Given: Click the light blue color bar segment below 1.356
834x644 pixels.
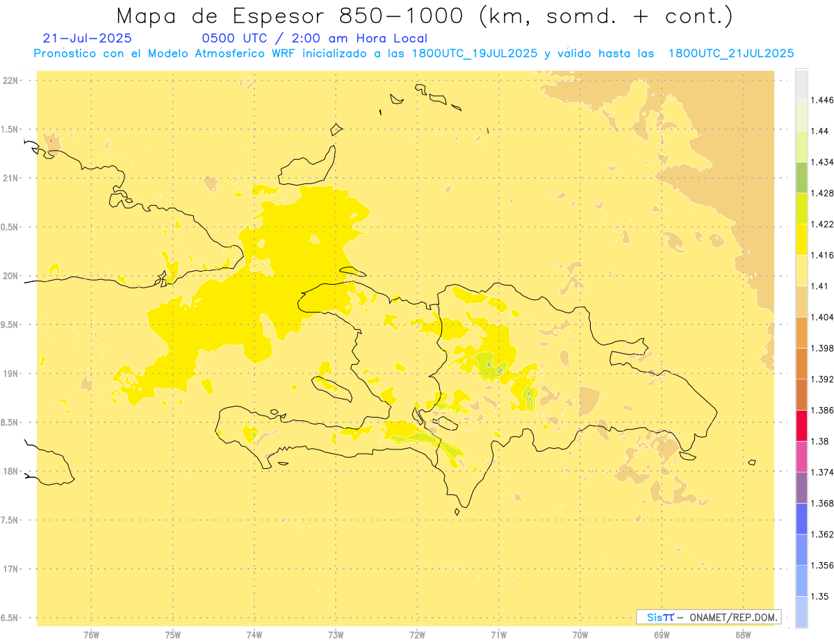Looking at the screenshot, I should point(801,581).
